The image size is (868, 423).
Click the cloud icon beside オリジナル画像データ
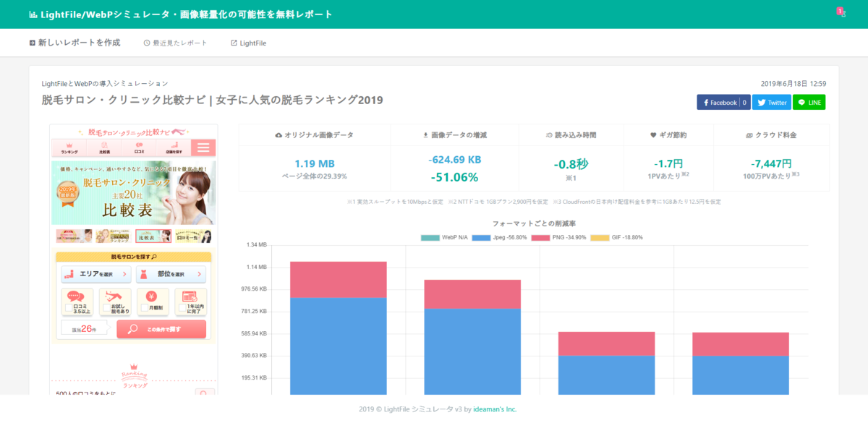[x=279, y=135]
